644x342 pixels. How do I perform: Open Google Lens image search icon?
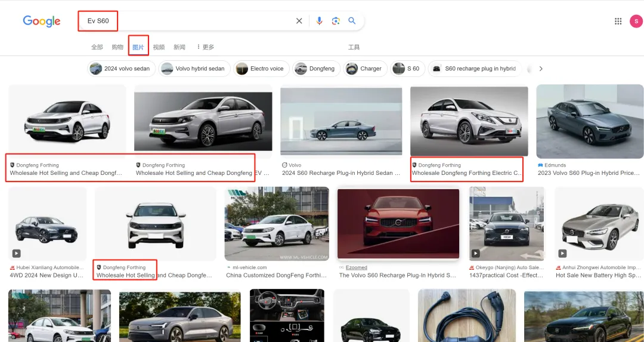[x=336, y=21]
